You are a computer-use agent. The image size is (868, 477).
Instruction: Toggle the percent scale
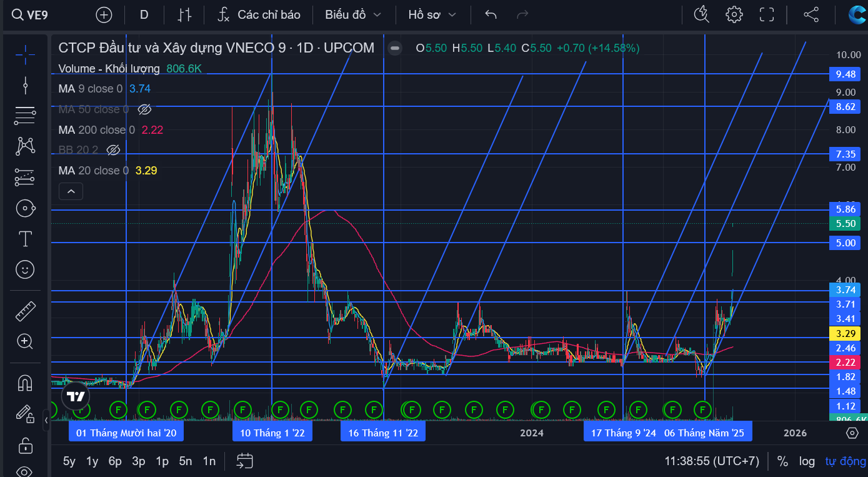click(782, 461)
